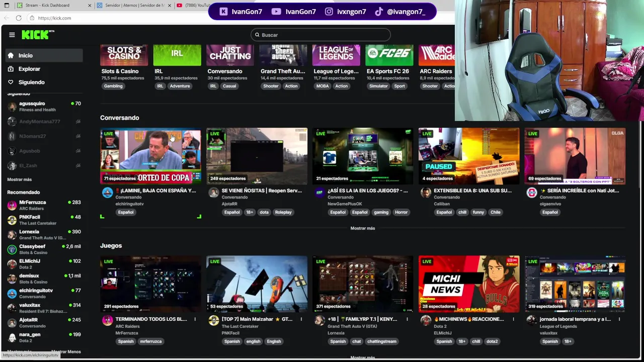
Task: Toggle the sidebar with the hamburger menu icon
Action: click(x=12, y=35)
